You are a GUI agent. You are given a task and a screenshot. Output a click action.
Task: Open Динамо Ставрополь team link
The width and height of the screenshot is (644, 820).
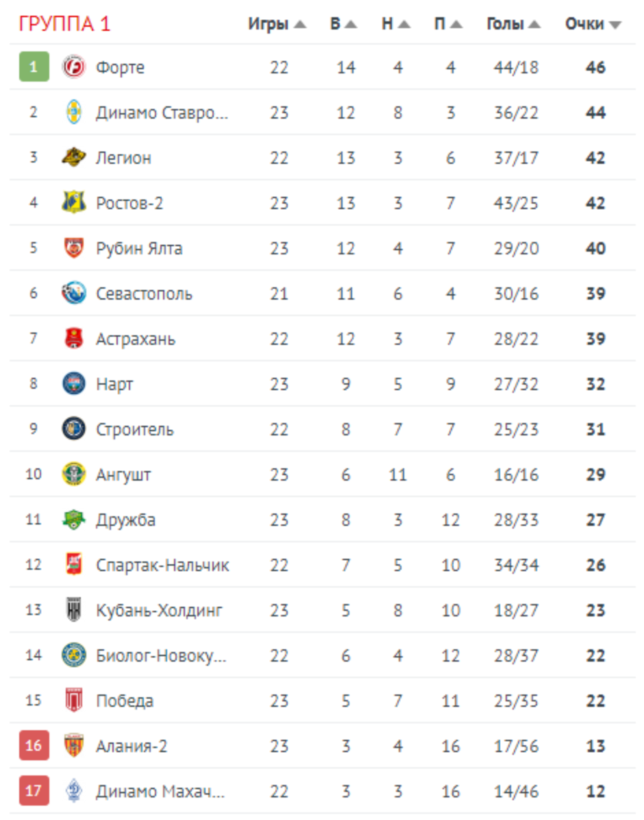pos(162,112)
